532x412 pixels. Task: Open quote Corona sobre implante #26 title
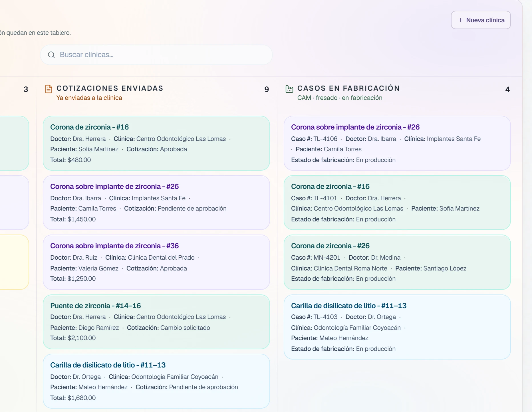coord(114,186)
